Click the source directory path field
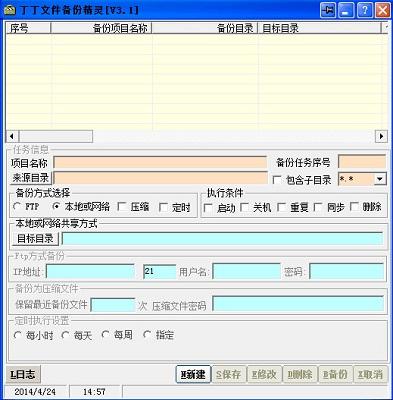Image resolution: width=393 pixels, height=400 pixels. (160, 178)
